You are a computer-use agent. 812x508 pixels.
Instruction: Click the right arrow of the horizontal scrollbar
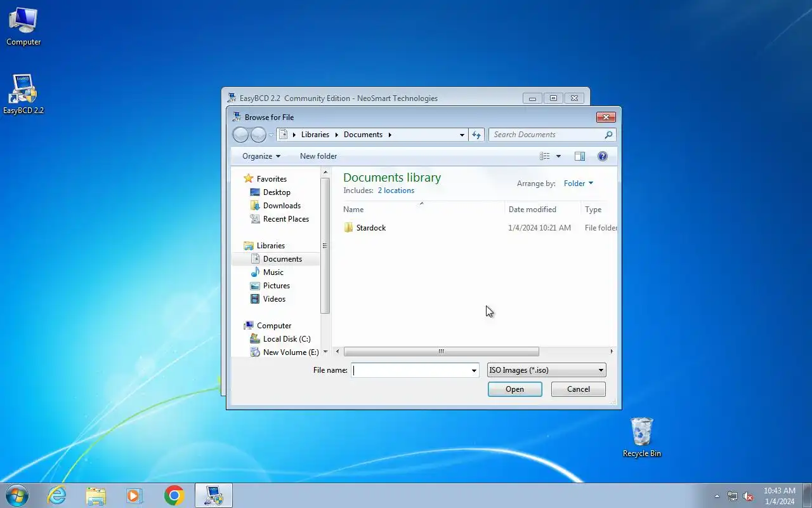pyautogui.click(x=612, y=351)
